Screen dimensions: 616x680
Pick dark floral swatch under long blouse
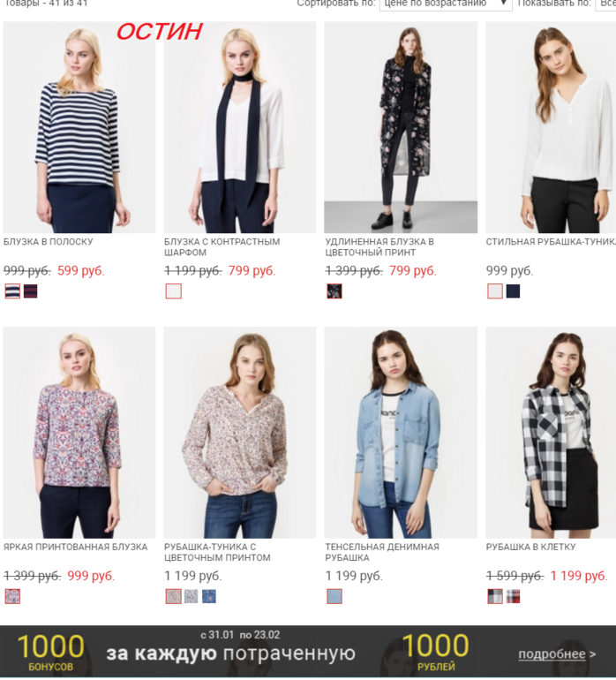(334, 291)
